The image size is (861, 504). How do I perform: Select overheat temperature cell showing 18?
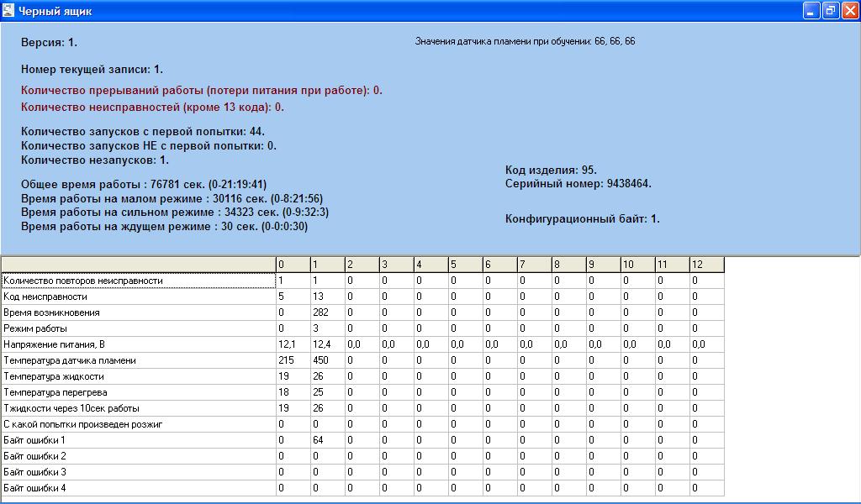[293, 392]
